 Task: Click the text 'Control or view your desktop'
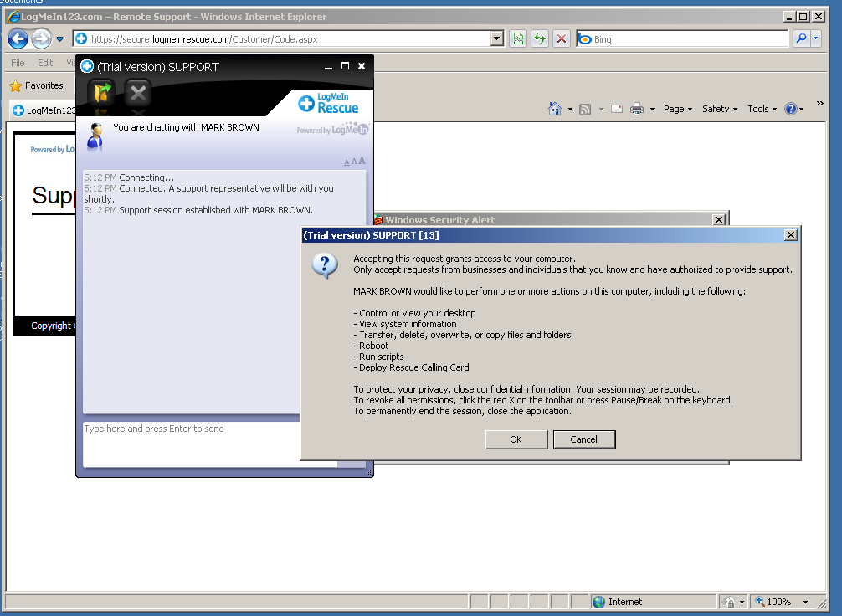pos(418,313)
